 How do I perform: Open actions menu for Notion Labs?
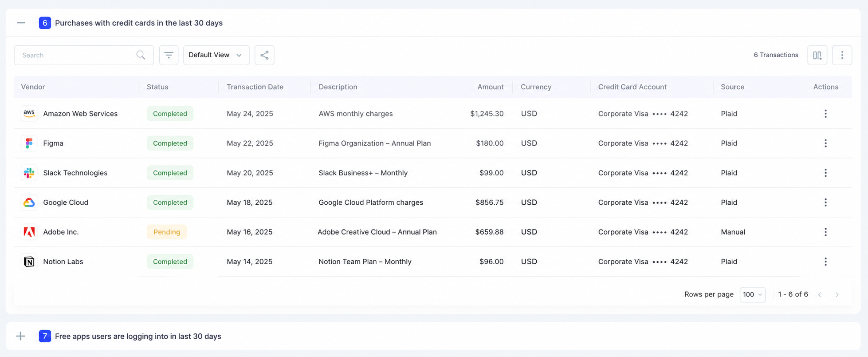(825, 262)
